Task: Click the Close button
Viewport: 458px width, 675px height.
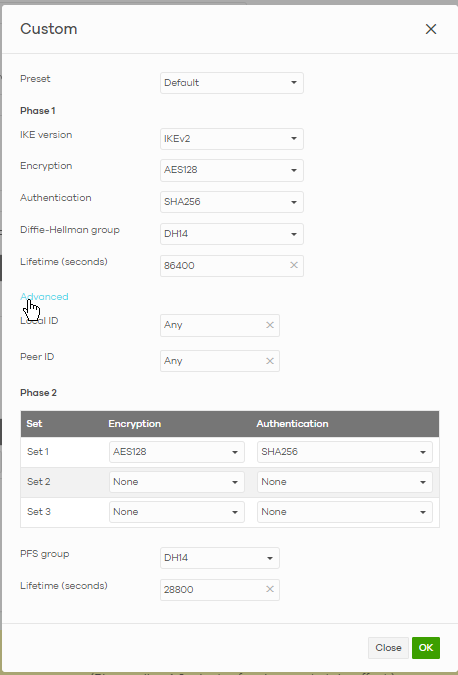Action: [x=388, y=648]
